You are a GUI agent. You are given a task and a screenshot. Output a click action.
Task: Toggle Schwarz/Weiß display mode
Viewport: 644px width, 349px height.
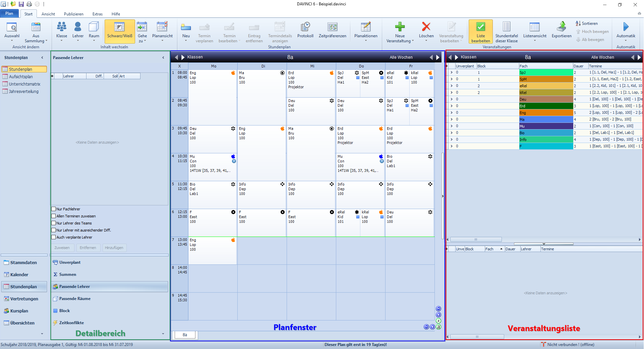tap(120, 31)
